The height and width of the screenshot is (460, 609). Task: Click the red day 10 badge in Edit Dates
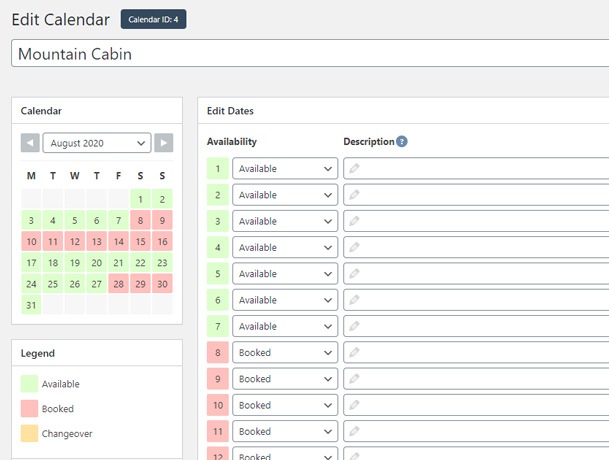(x=218, y=405)
